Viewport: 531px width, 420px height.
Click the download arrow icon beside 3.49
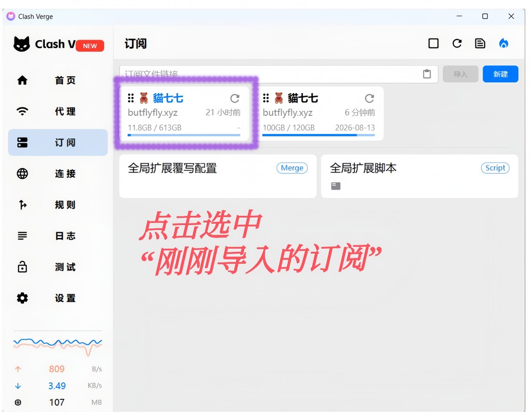point(18,386)
